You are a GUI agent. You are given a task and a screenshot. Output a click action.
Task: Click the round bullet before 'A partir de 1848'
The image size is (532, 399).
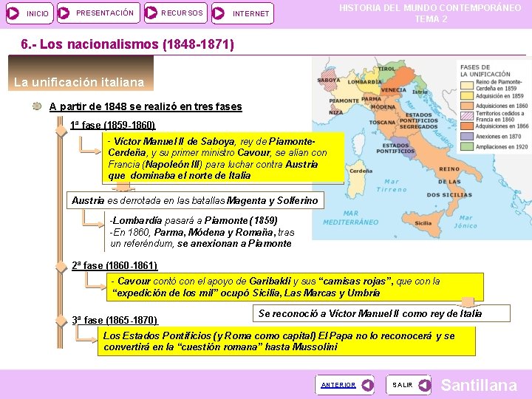(x=37, y=106)
